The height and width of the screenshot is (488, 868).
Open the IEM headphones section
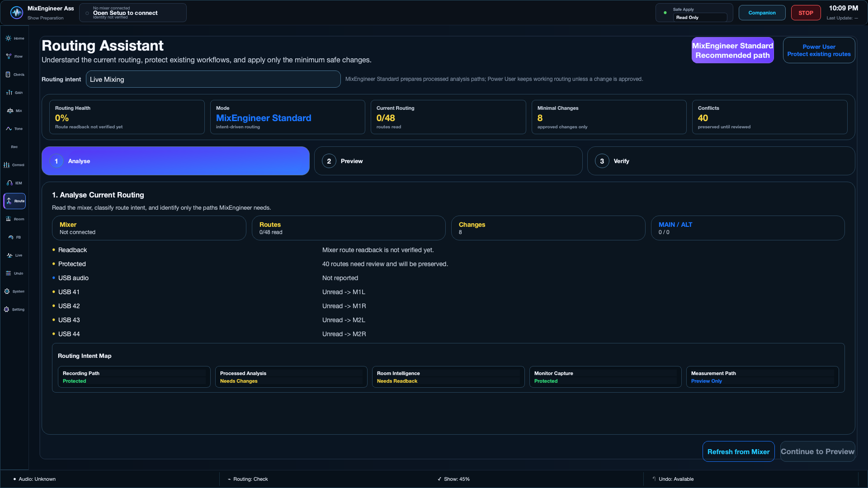[14, 183]
